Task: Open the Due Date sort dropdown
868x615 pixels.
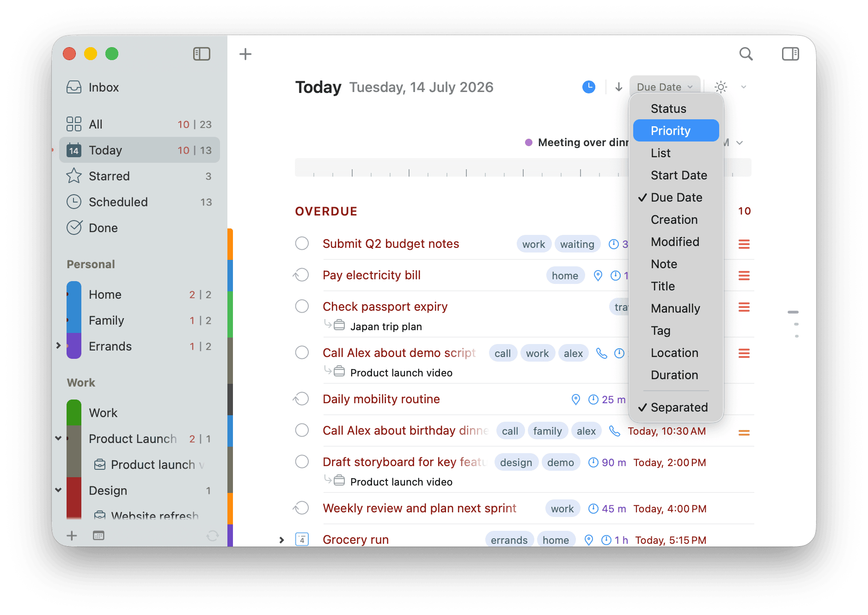Action: pos(665,87)
